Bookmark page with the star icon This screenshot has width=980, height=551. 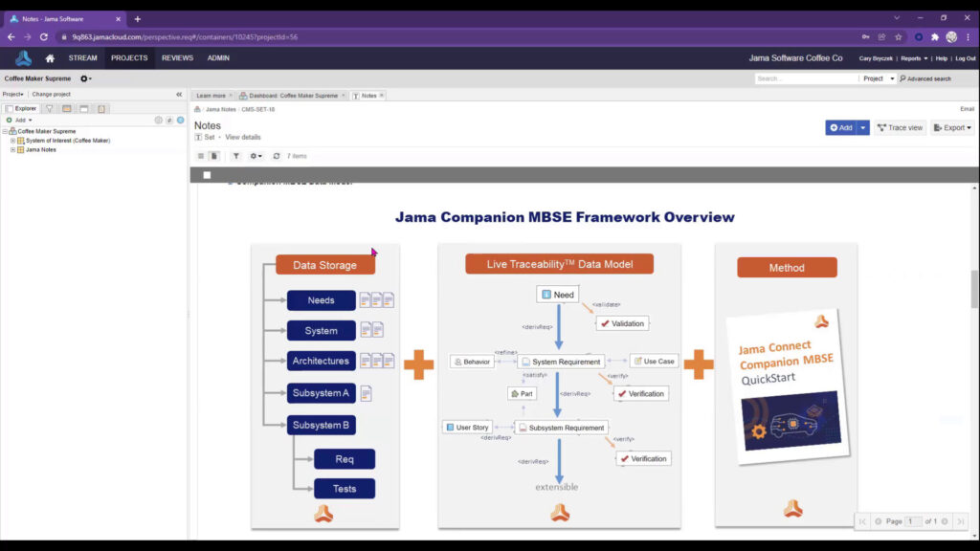pos(898,37)
